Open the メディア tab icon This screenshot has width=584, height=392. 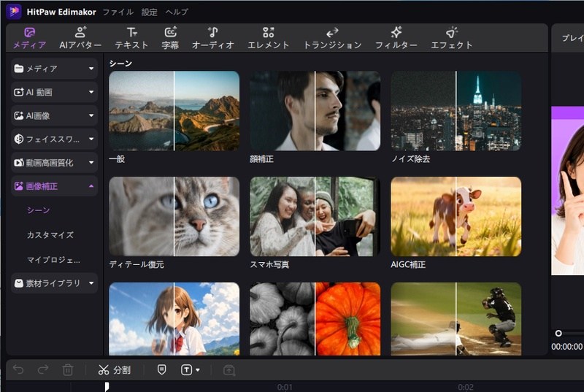(x=29, y=32)
